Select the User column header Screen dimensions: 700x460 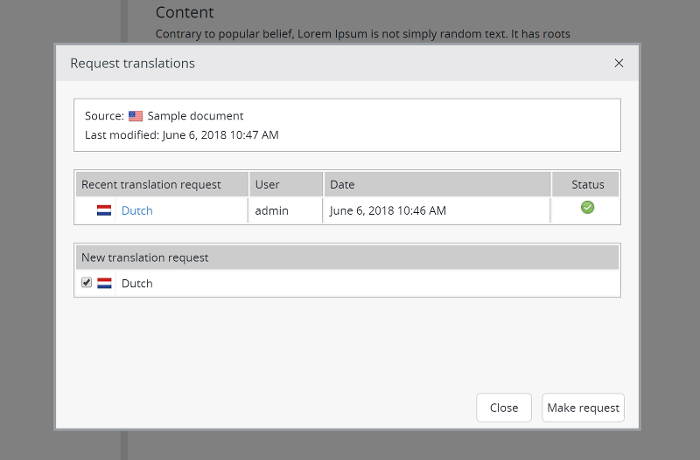[x=286, y=184]
